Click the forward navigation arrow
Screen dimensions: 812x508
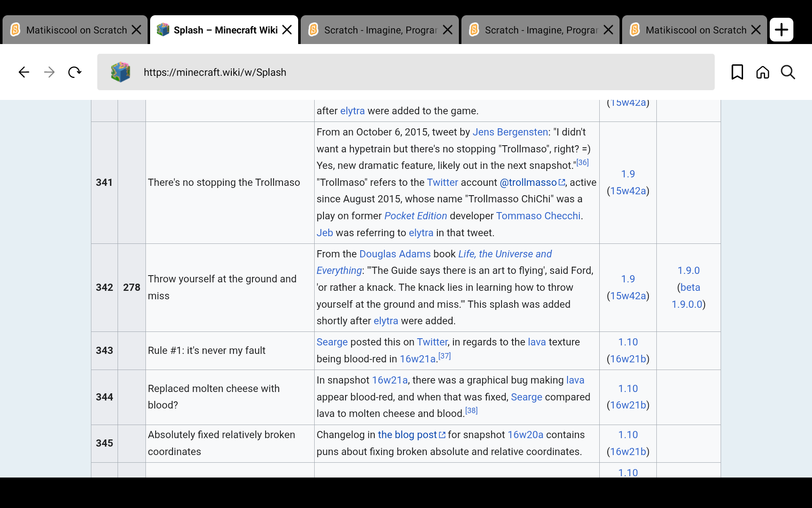pyautogui.click(x=49, y=72)
